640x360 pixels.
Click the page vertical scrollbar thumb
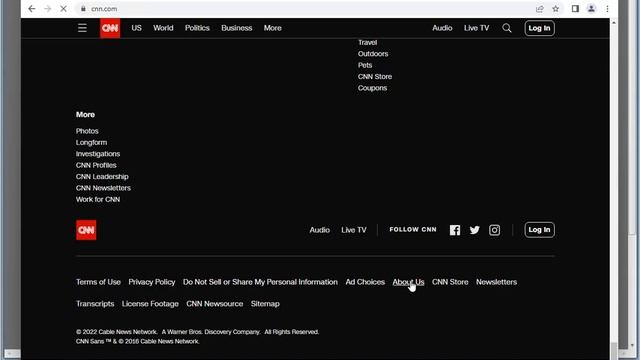point(613,350)
